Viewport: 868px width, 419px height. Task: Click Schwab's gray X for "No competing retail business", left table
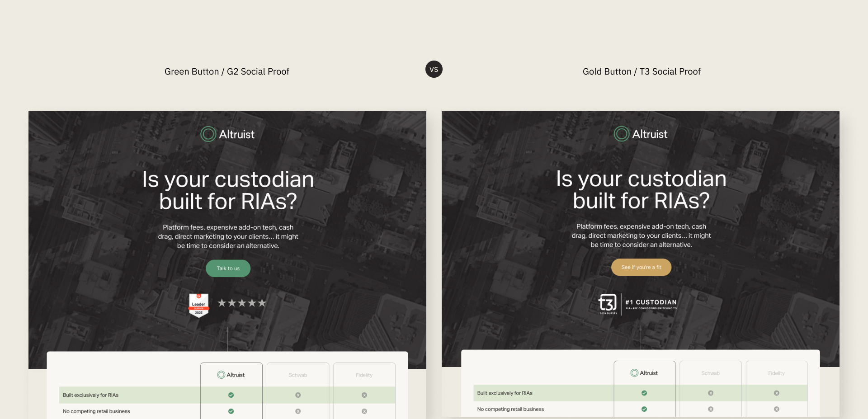[298, 411]
